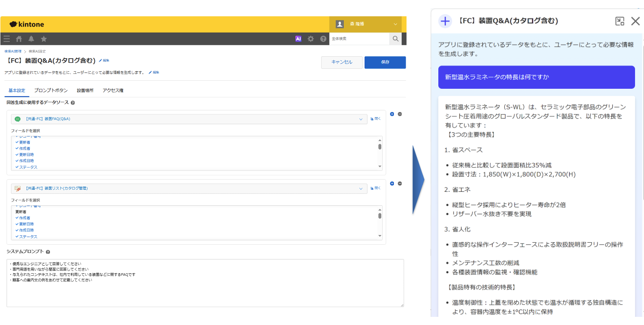Check the unselected 更新者 field in 装置リスト list

click(x=21, y=212)
